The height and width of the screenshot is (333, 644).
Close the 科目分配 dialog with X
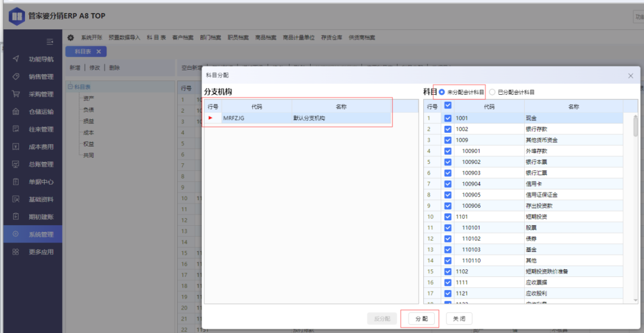(630, 76)
